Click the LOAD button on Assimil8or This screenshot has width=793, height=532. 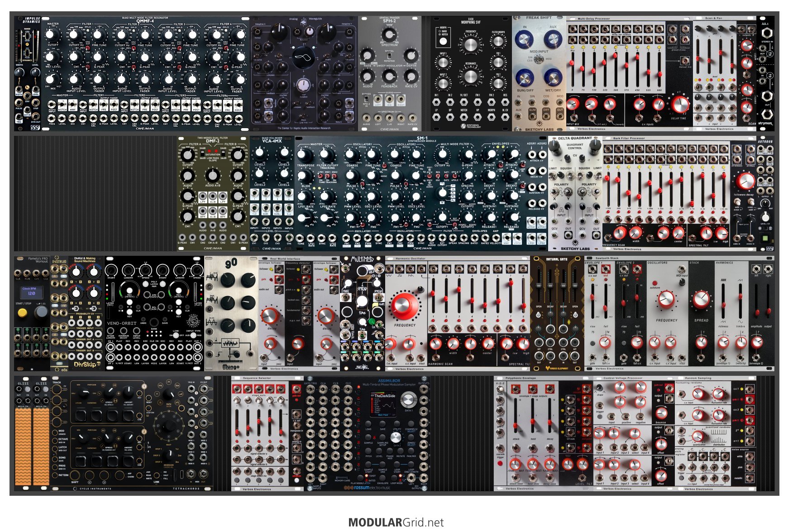368,424
